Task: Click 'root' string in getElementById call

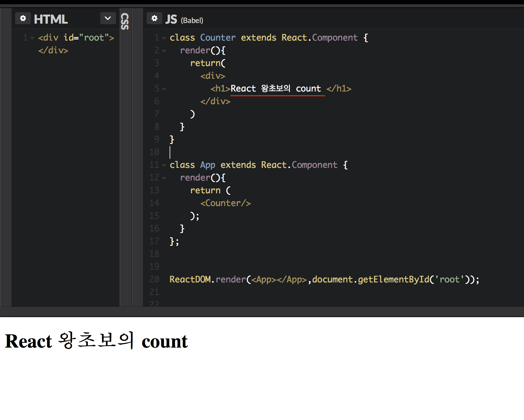Action: pyautogui.click(x=449, y=279)
